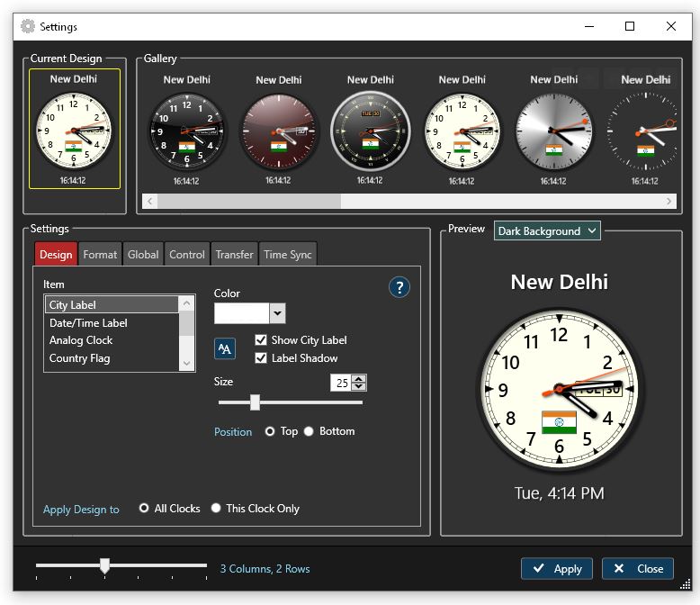Switch to the Format tab
The width and height of the screenshot is (700, 605).
tap(100, 254)
